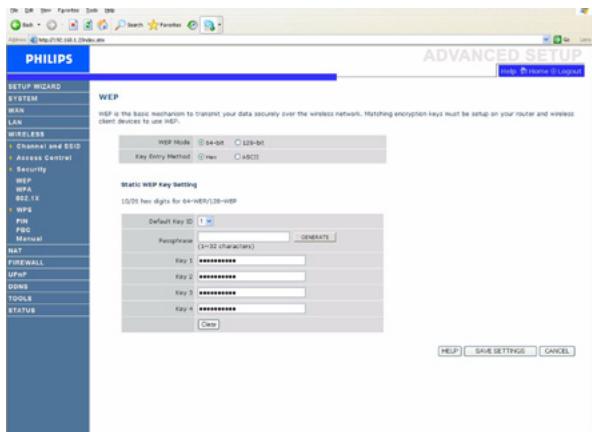Open the File menu
Screen dimensions: 592x432
[x=14, y=10]
